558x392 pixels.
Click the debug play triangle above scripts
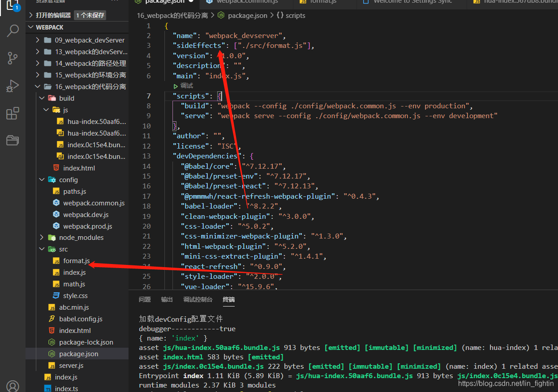click(176, 86)
